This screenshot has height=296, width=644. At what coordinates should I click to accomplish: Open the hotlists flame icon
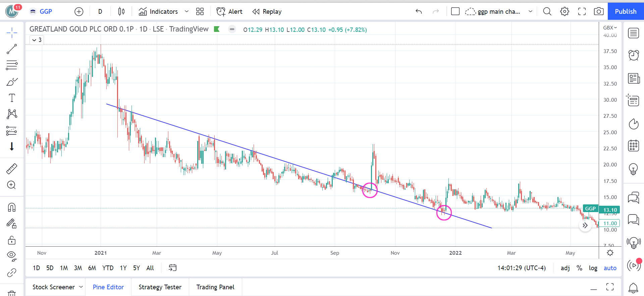634,124
